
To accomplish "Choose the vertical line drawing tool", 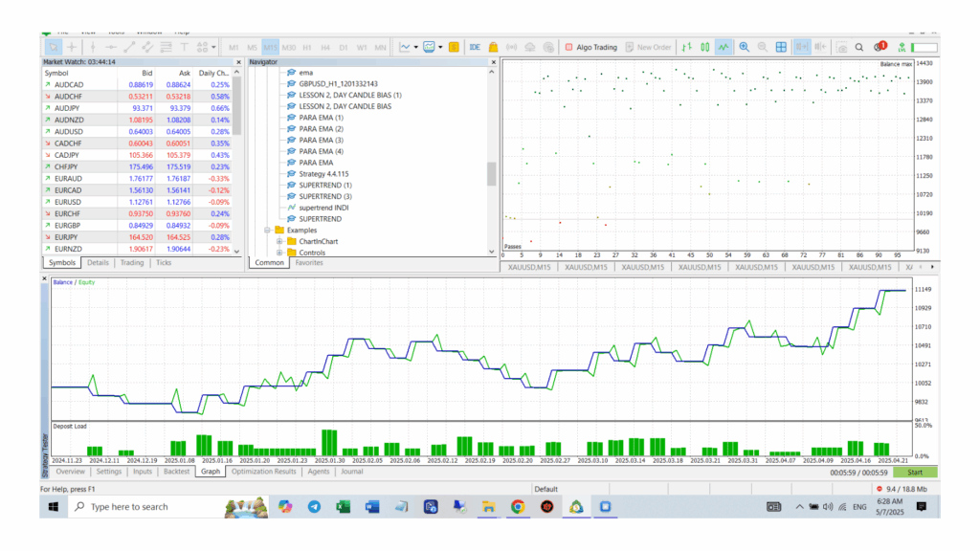I will pos(93,47).
